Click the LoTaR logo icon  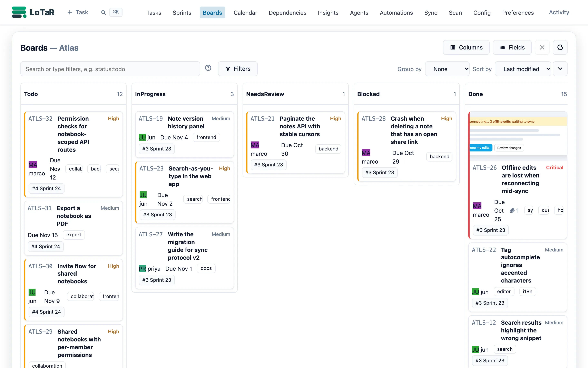pyautogui.click(x=19, y=12)
